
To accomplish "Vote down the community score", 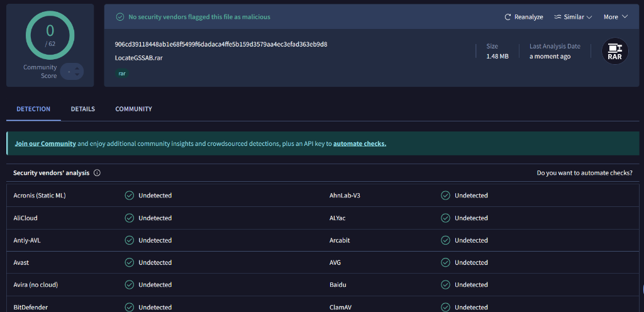I will (x=77, y=75).
